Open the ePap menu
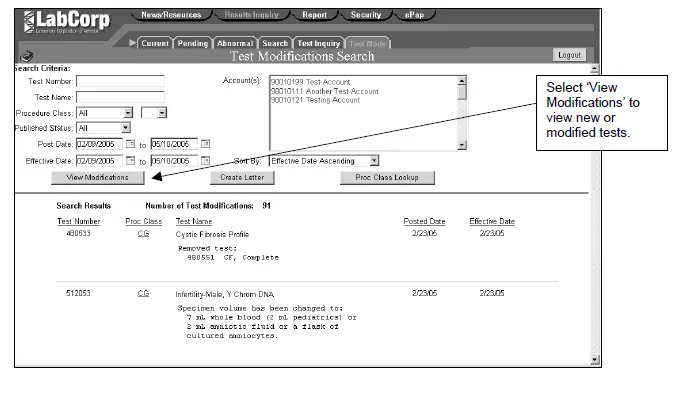 (414, 15)
